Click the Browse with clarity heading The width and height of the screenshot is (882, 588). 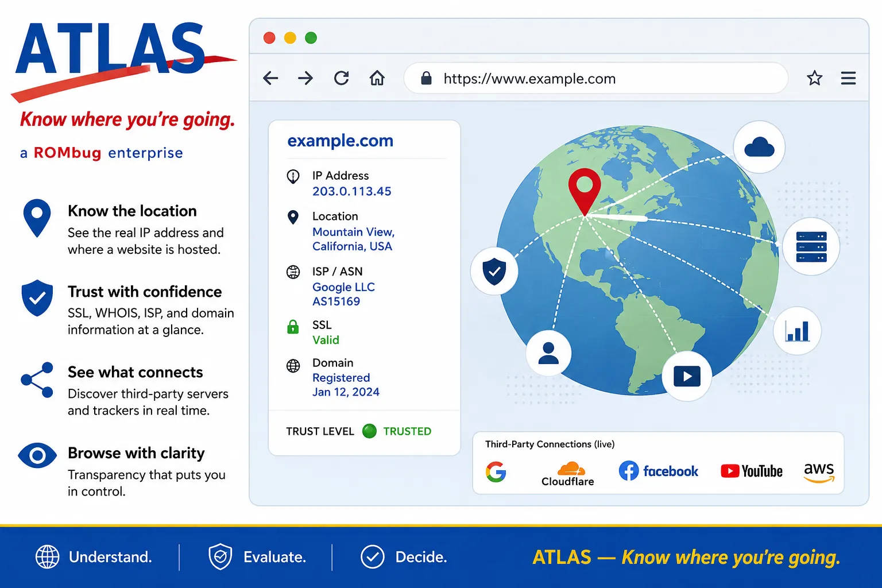[x=136, y=453]
